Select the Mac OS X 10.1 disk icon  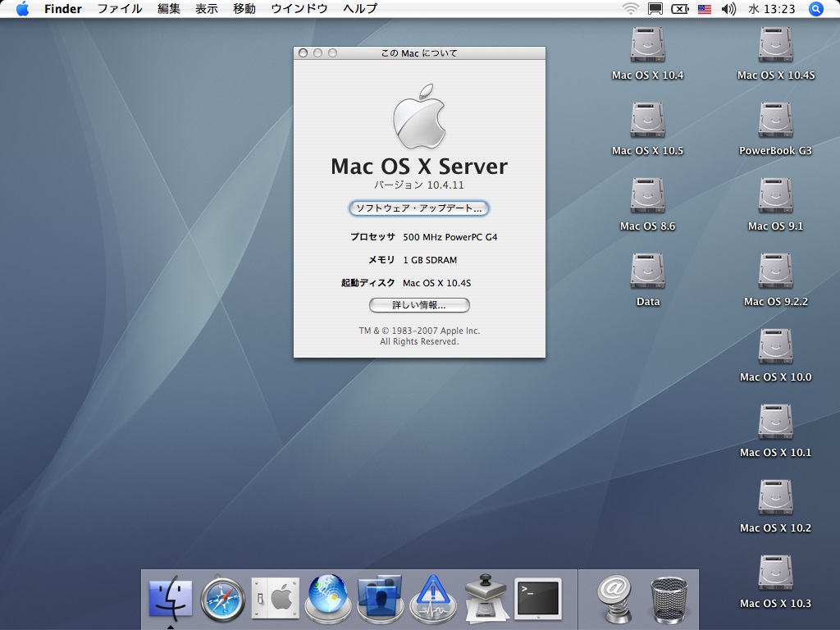(x=776, y=423)
